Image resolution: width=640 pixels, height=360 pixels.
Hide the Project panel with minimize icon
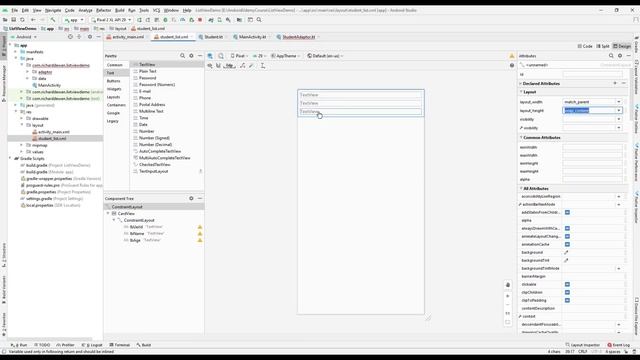[98, 37]
